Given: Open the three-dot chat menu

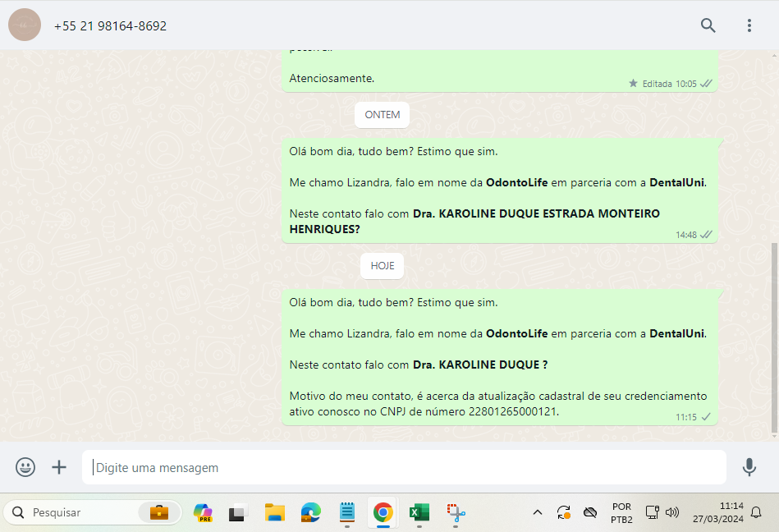Looking at the screenshot, I should [749, 25].
